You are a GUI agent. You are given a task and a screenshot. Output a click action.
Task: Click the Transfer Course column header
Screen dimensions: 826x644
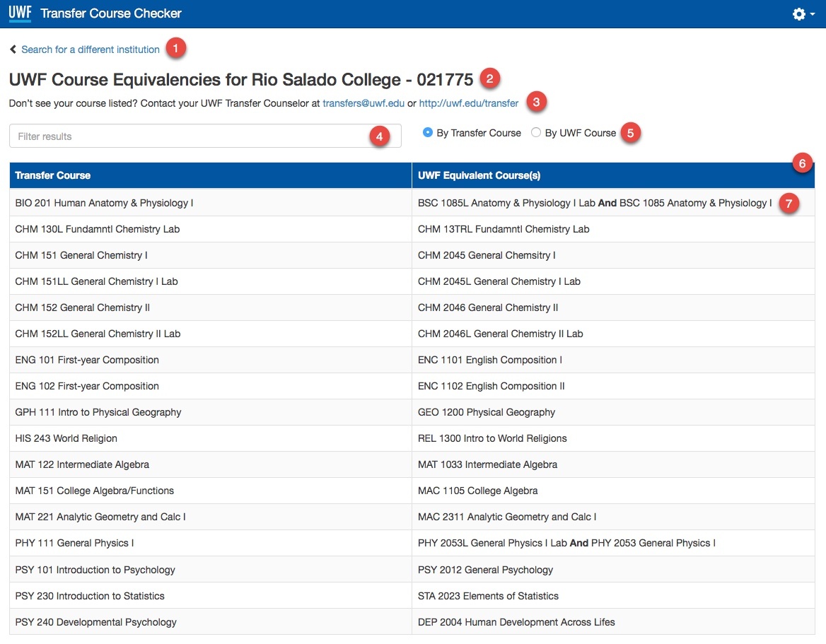coord(211,175)
